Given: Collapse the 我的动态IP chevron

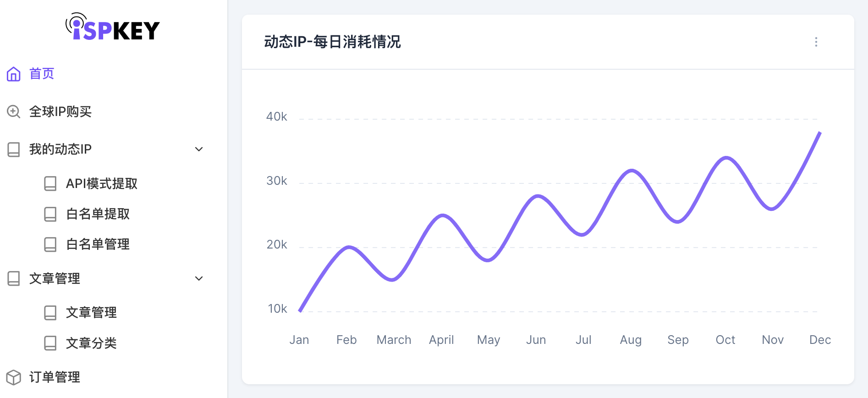Looking at the screenshot, I should 199,149.
